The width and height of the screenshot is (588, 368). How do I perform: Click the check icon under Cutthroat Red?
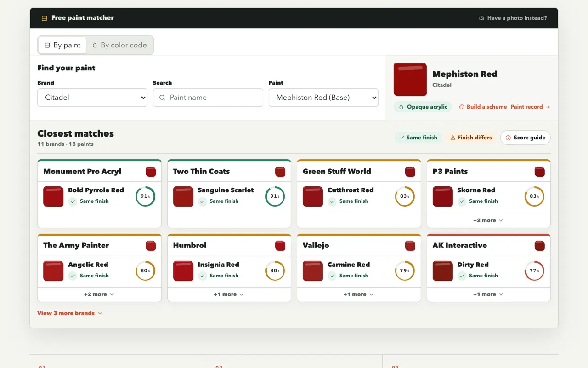pos(332,201)
